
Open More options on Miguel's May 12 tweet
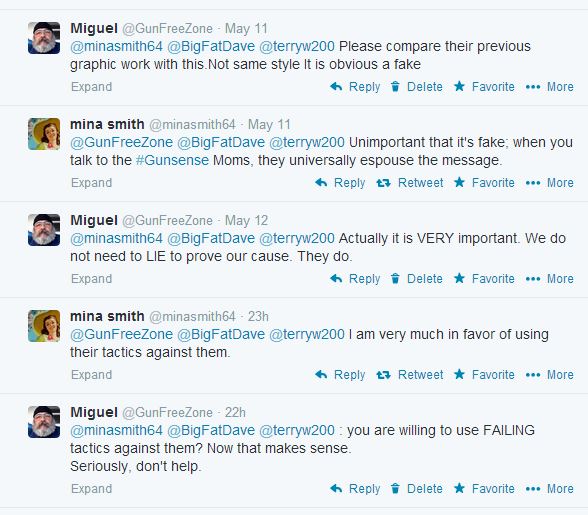(x=549, y=279)
